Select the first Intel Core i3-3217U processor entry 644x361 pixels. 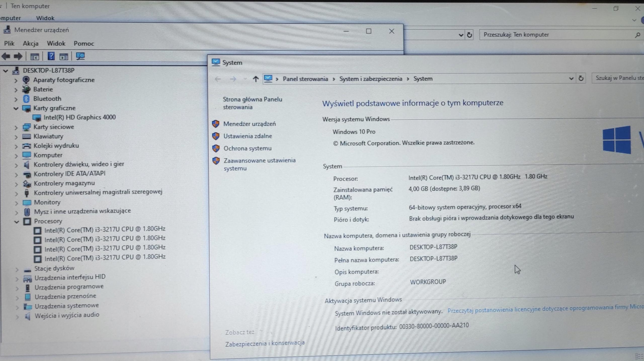105,229
